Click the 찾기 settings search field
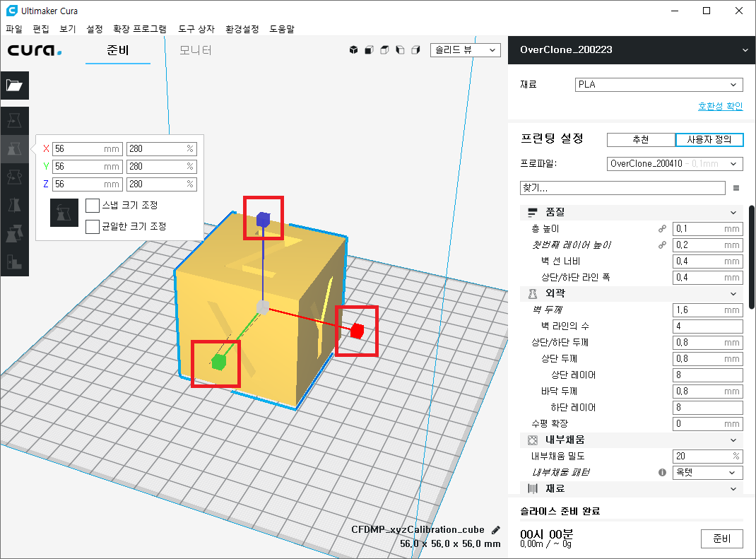Screen dimensions: 756x559 (622, 188)
